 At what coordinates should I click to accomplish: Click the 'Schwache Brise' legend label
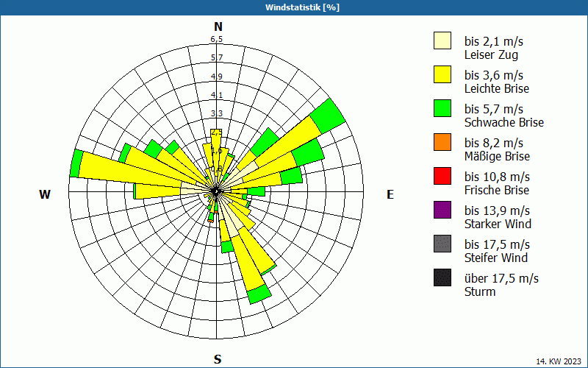[504, 122]
